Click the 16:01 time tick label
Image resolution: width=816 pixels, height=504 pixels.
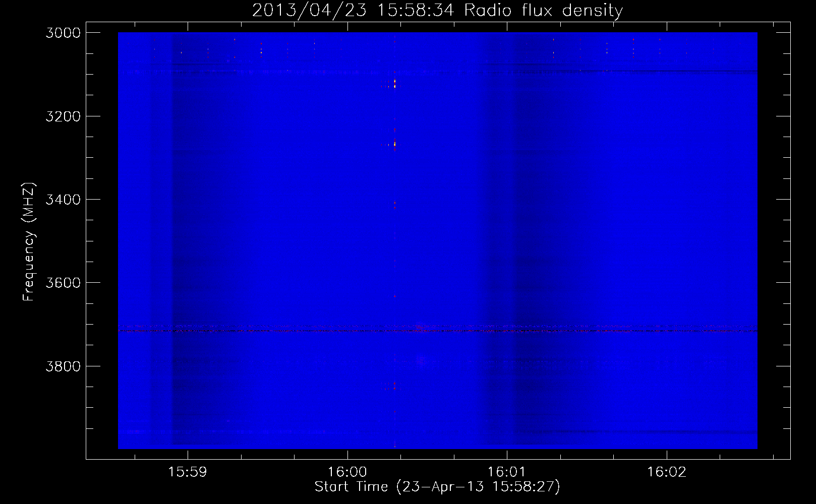pos(507,472)
